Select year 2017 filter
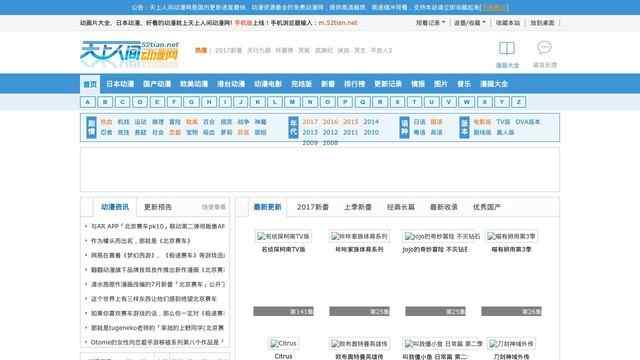This screenshot has width=640, height=360. [x=310, y=122]
